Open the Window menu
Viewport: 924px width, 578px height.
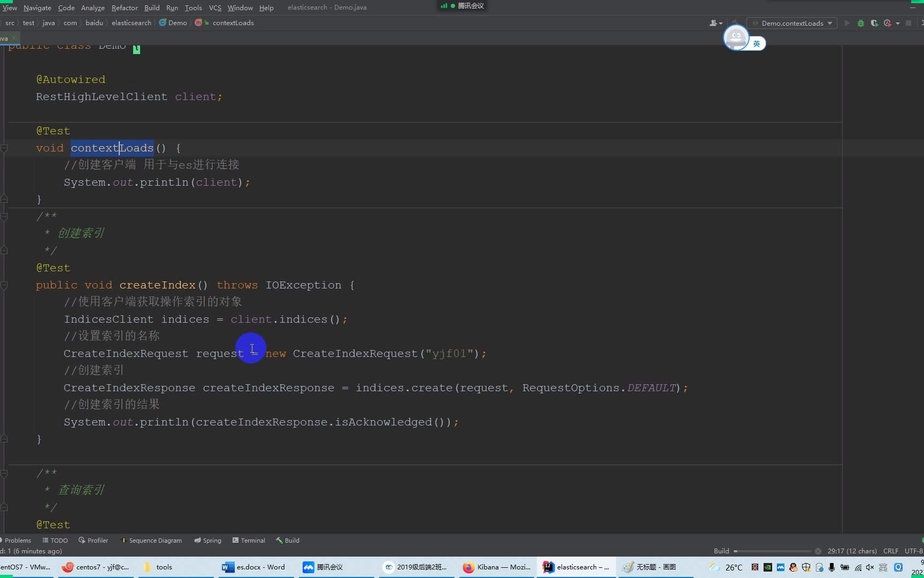240,7
